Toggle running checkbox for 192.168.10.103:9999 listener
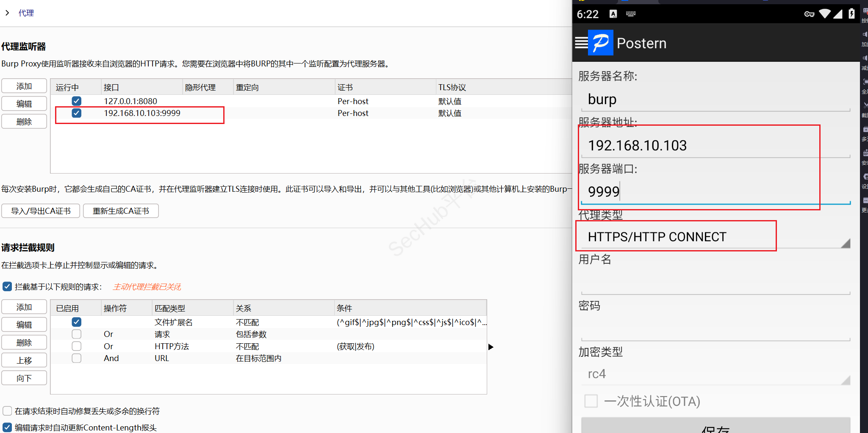 point(77,113)
